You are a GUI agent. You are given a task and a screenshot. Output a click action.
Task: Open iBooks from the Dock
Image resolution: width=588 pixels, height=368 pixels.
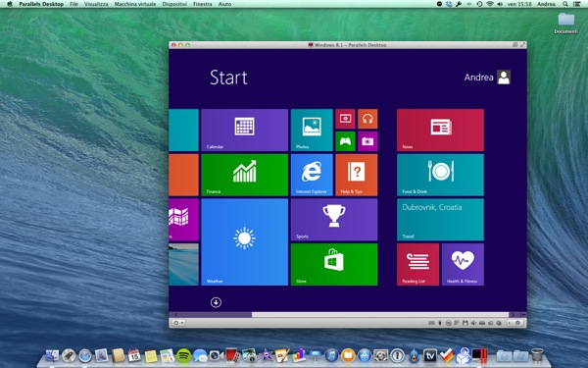click(348, 355)
